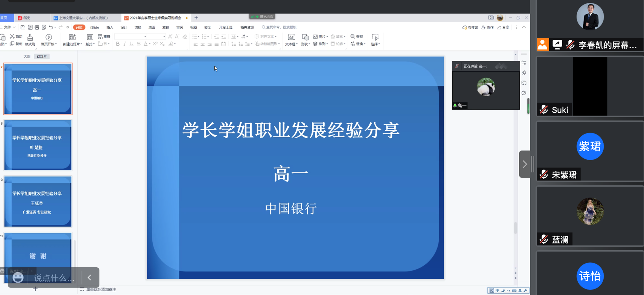Click the Save icon in quick access toolbar

click(x=23, y=27)
